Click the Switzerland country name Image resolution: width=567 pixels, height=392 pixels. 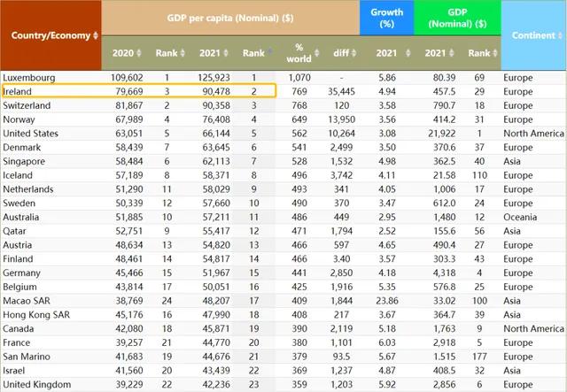(x=27, y=104)
